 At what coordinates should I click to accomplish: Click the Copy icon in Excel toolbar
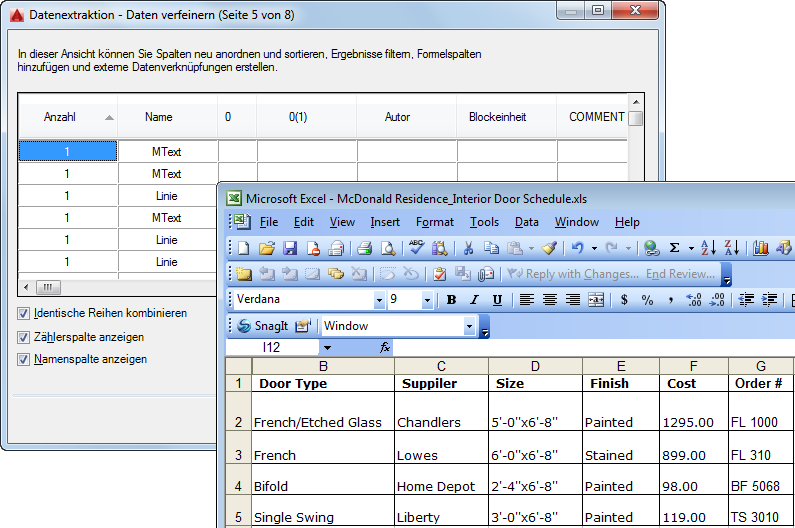click(x=491, y=248)
